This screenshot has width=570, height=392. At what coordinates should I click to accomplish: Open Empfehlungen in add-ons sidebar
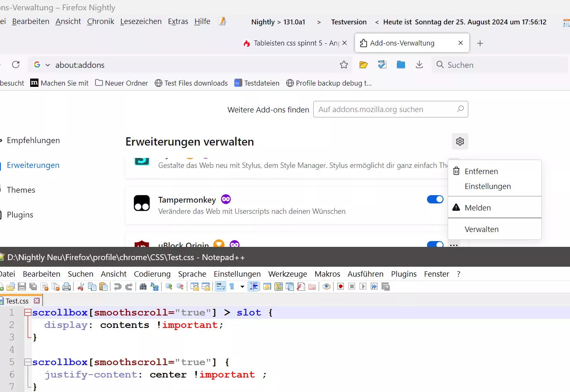(x=33, y=140)
